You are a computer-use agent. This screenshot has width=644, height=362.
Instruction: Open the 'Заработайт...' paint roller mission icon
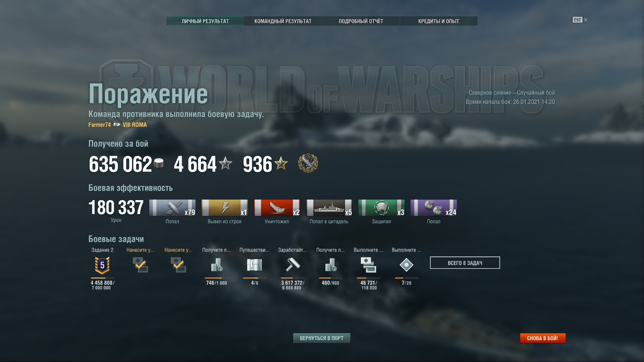coord(292,265)
